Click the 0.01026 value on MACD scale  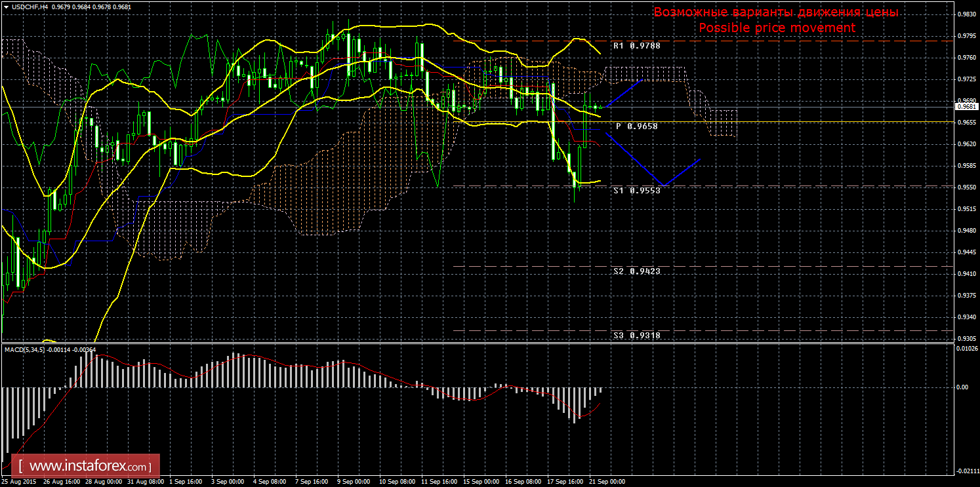point(966,348)
